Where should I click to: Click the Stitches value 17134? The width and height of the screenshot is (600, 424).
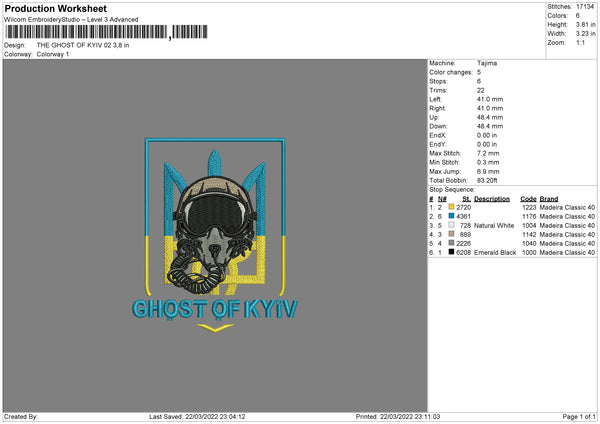click(585, 7)
